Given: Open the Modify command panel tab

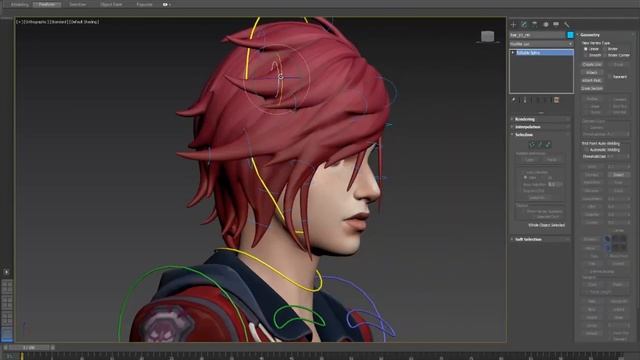Looking at the screenshot, I should point(524,24).
